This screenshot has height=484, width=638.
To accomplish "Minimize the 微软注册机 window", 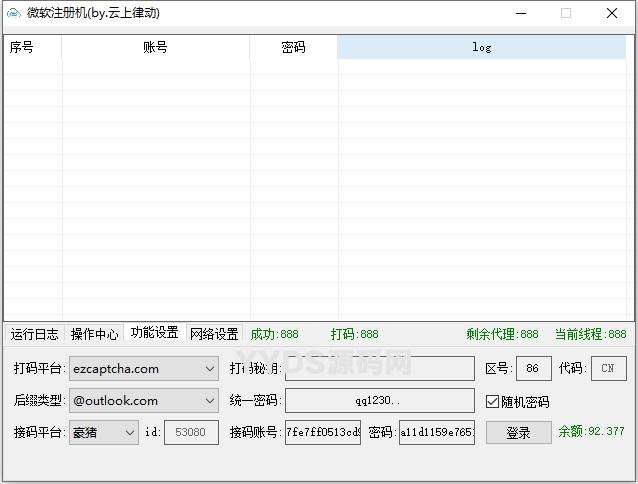I will (520, 14).
